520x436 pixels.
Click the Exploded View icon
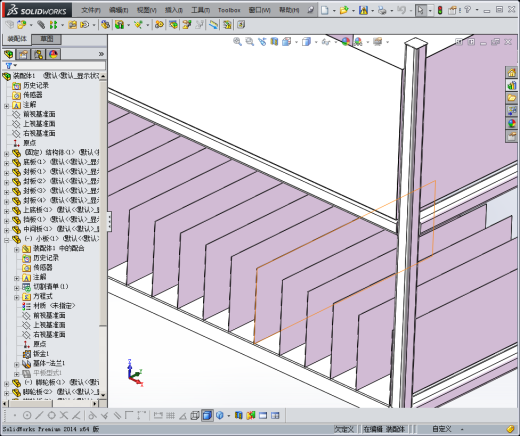(187, 25)
